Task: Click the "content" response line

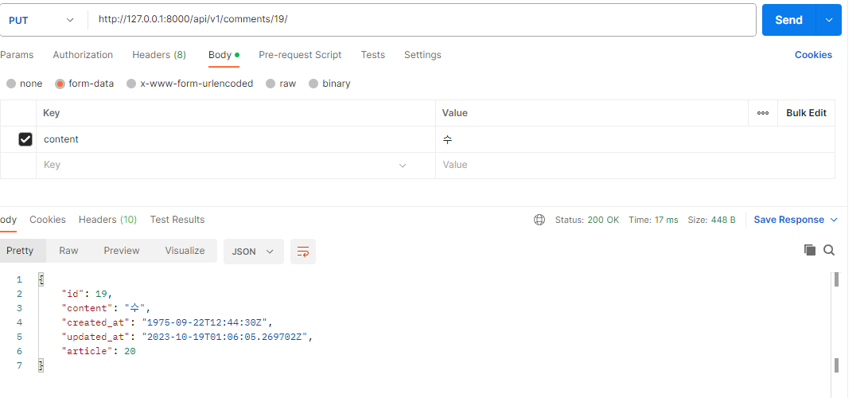Action: [106, 308]
